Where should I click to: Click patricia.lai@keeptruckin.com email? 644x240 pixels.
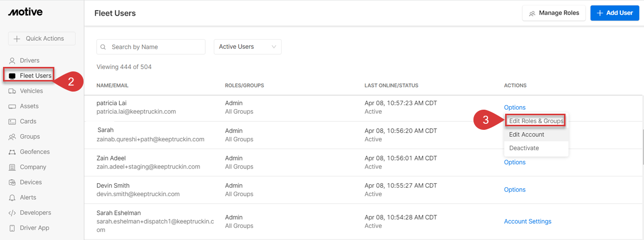pos(136,112)
